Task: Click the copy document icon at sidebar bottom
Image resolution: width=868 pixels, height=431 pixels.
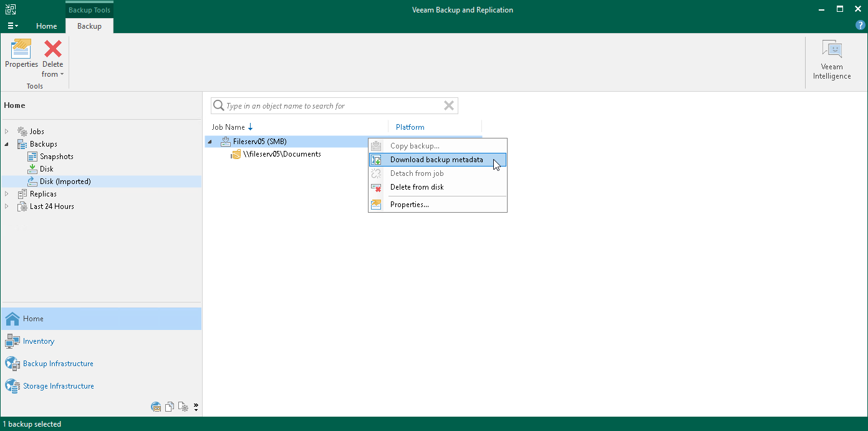Action: pyautogui.click(x=169, y=407)
